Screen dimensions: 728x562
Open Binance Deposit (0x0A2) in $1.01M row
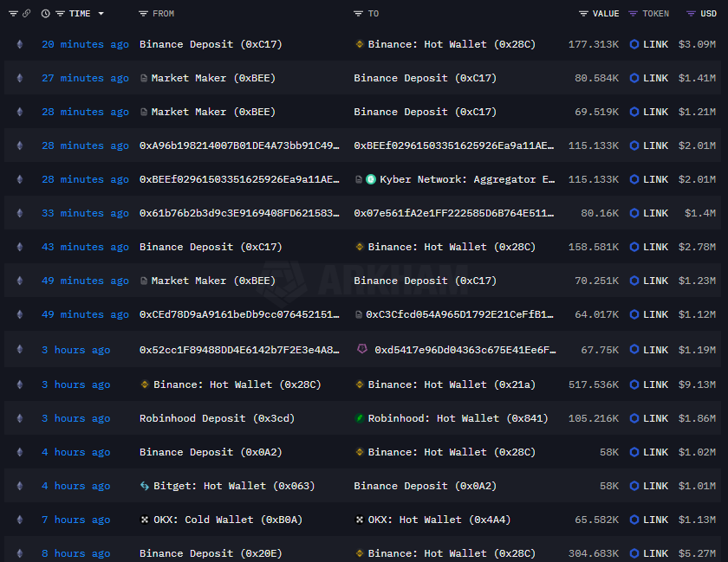tap(426, 486)
